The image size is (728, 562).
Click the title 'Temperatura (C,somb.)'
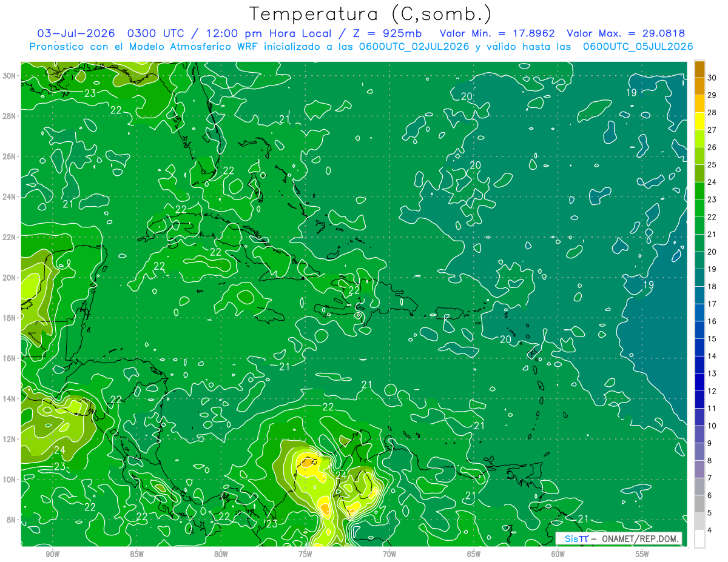pyautogui.click(x=370, y=14)
